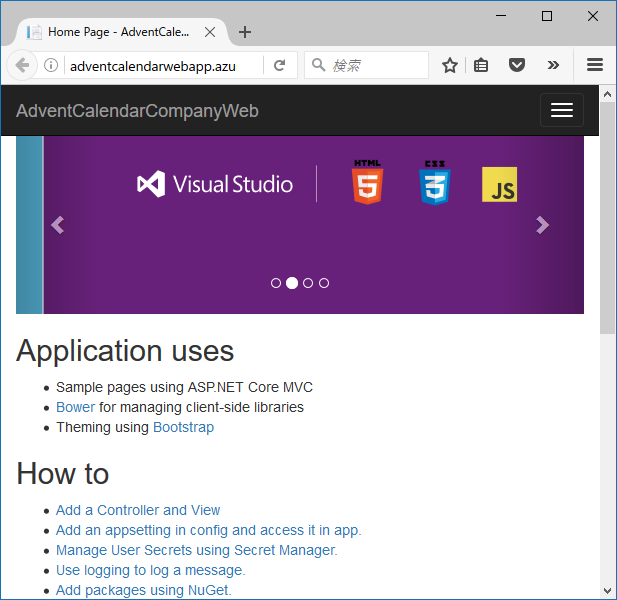This screenshot has width=617, height=600.
Task: Open a new tab with plus
Action: (245, 32)
